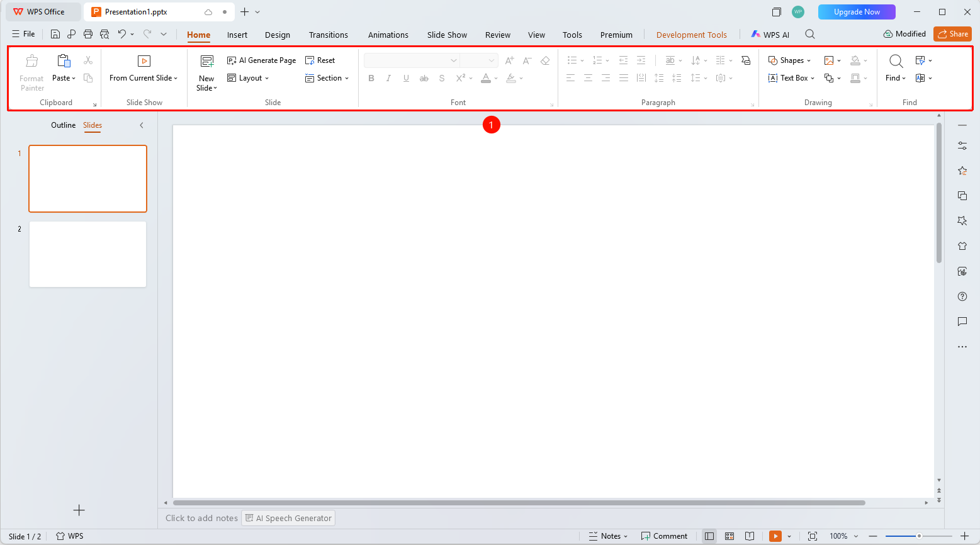Image resolution: width=980 pixels, height=545 pixels.
Task: Click the AI Generate Page button
Action: pos(261,60)
